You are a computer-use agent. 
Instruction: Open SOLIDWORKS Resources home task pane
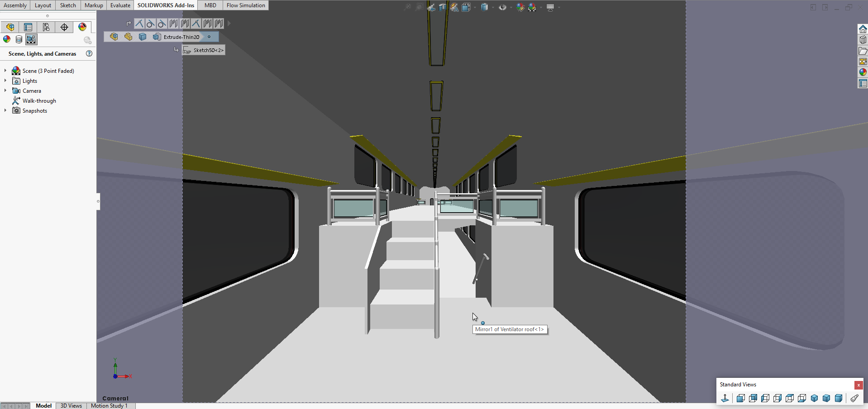tap(863, 29)
